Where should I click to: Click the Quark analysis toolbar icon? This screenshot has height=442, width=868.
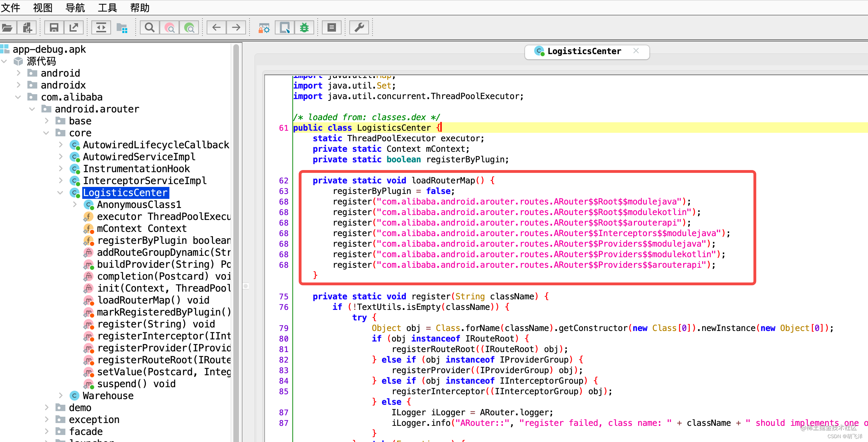point(284,27)
